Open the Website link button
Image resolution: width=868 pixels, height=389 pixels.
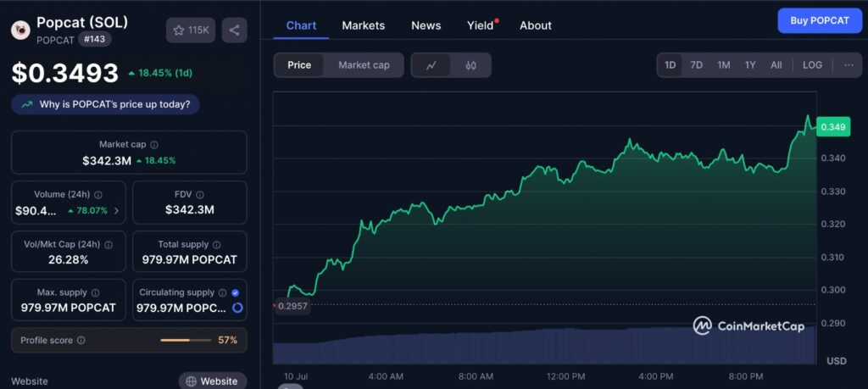213,381
